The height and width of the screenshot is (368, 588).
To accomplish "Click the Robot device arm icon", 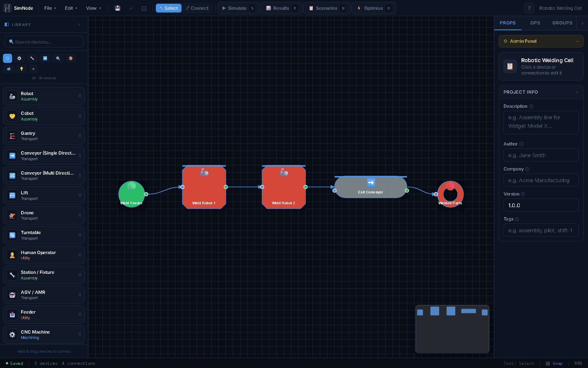I will click(12, 96).
